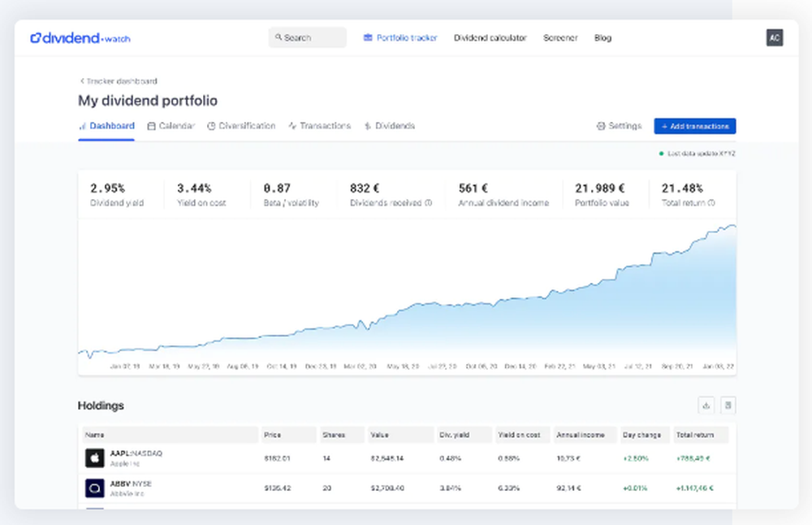Click the Dashboard tab's chart icon
Screen dimensions: 812x525
[x=84, y=126]
